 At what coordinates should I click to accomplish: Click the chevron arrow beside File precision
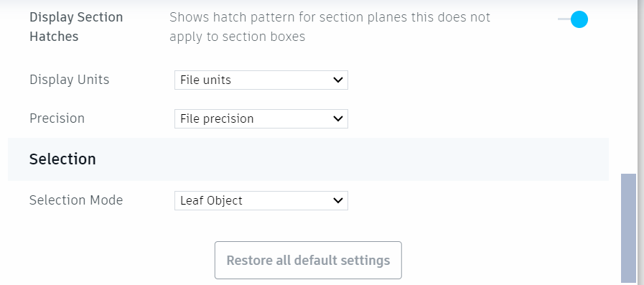tap(338, 118)
